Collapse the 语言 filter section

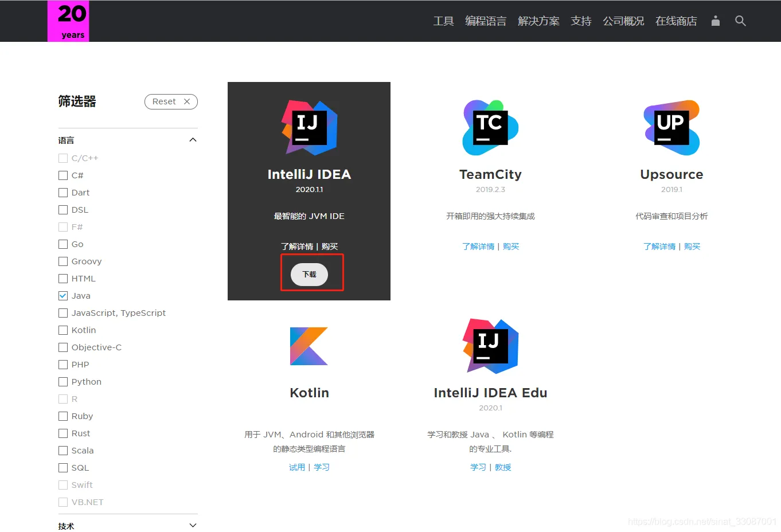(x=193, y=140)
